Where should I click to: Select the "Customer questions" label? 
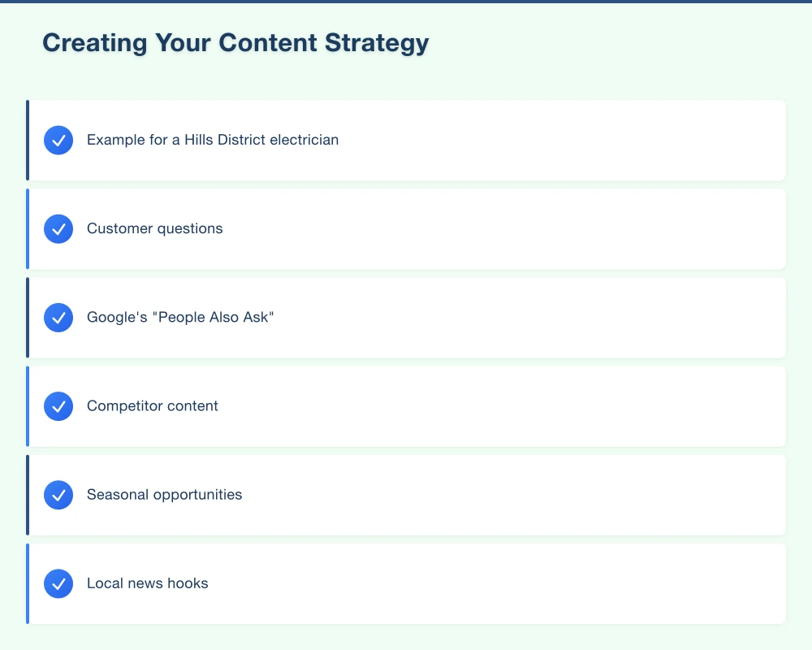click(x=154, y=228)
